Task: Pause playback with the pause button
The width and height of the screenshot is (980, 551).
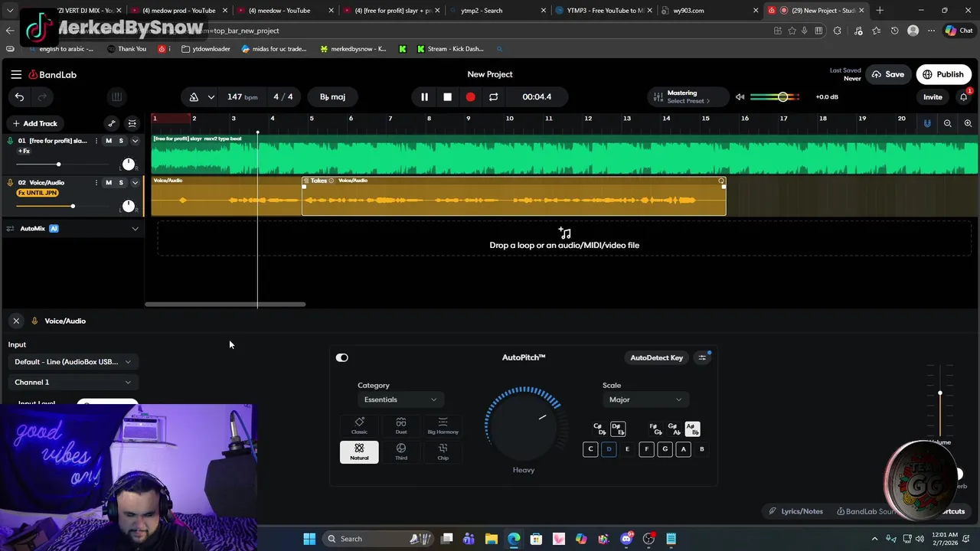Action: point(424,97)
